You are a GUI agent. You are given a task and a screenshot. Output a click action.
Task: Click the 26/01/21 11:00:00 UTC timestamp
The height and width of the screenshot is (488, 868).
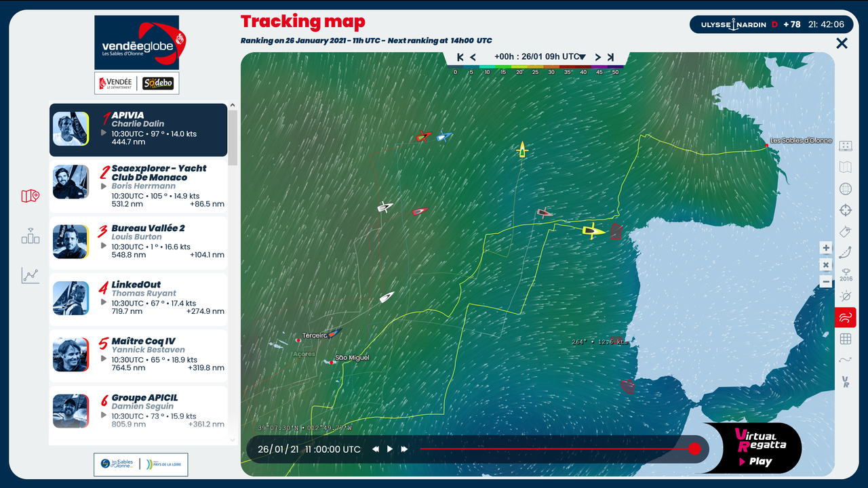[309, 449]
